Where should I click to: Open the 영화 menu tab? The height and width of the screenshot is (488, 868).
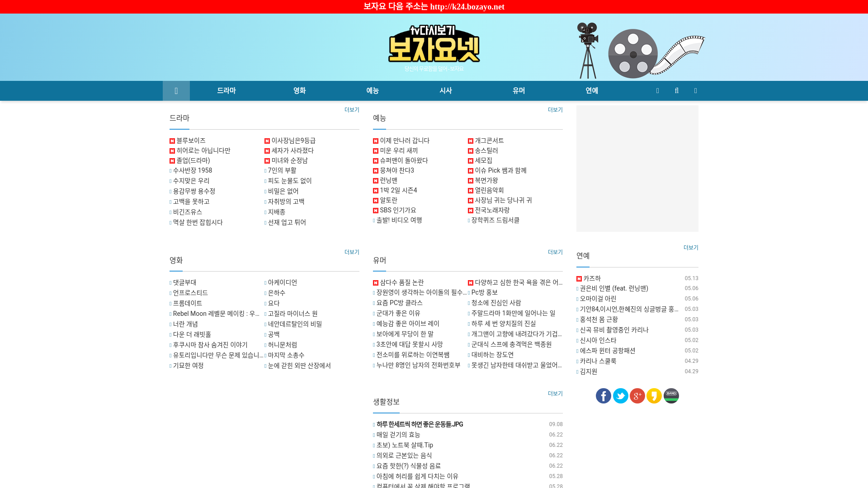coord(300,91)
